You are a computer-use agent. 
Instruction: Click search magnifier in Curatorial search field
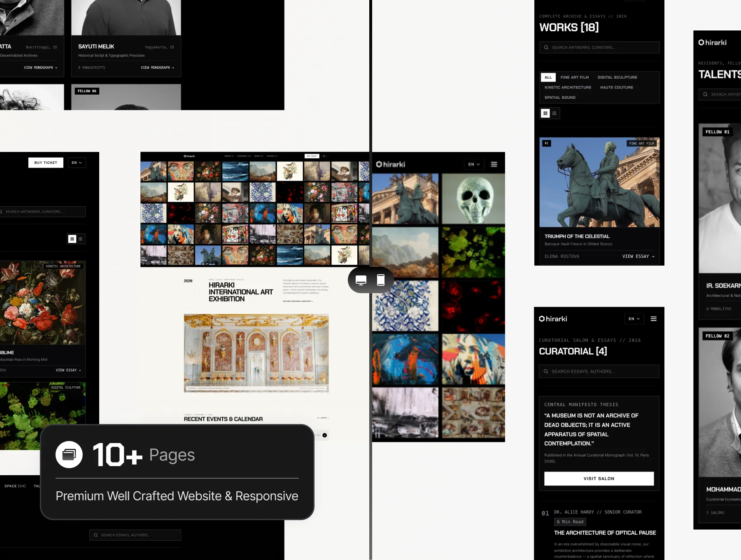coord(546,371)
